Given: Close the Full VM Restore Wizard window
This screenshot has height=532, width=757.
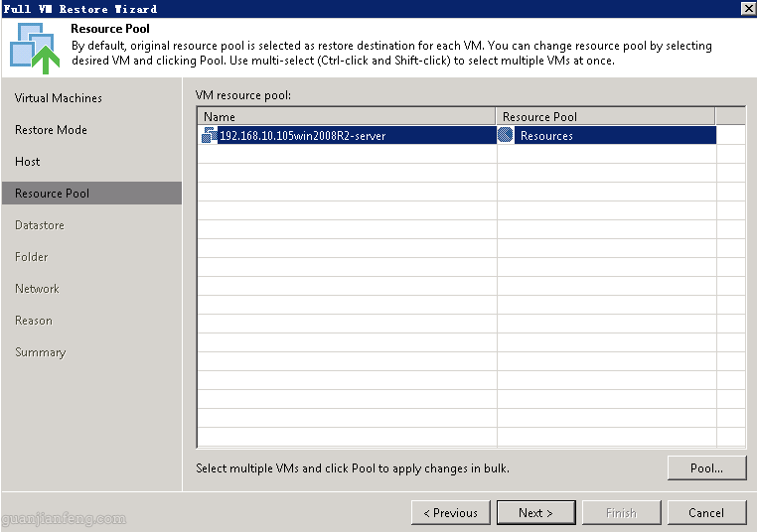Looking at the screenshot, I should [749, 8].
